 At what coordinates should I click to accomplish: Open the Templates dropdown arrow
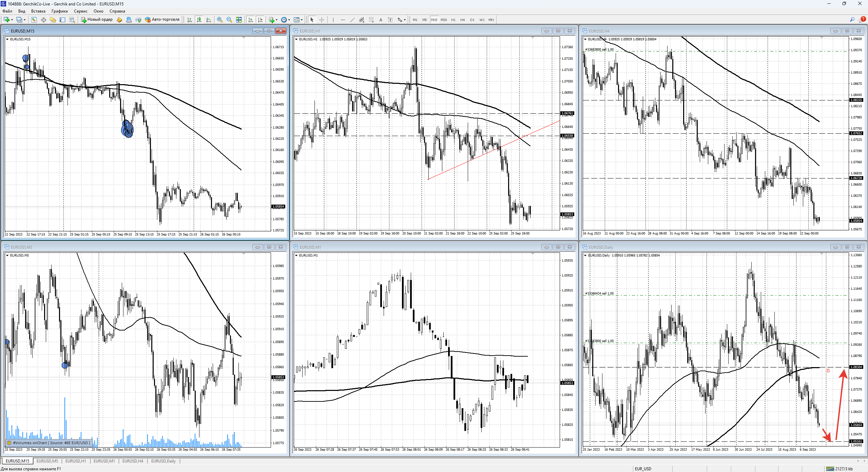(x=302, y=20)
